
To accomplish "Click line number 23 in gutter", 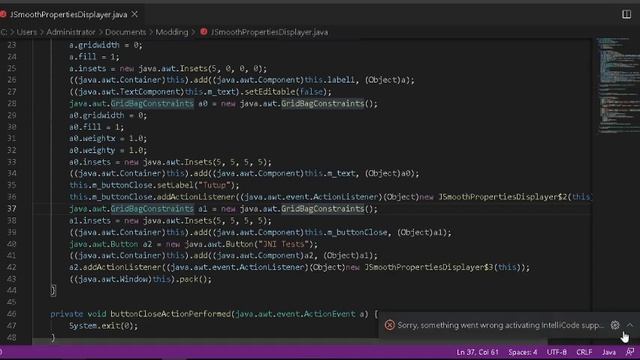I will [x=12, y=45].
